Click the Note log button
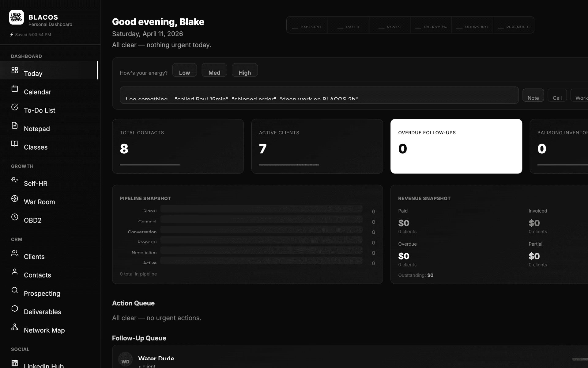Viewport: 588px width, 368px height. (x=533, y=95)
